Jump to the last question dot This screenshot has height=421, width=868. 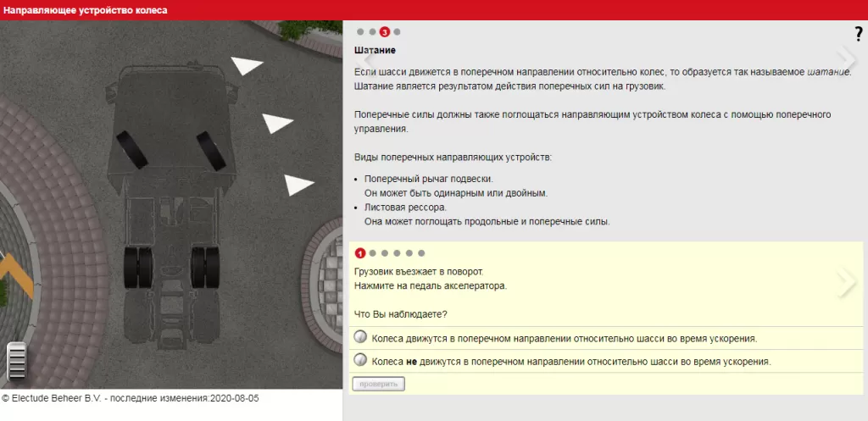pyautogui.click(x=421, y=252)
